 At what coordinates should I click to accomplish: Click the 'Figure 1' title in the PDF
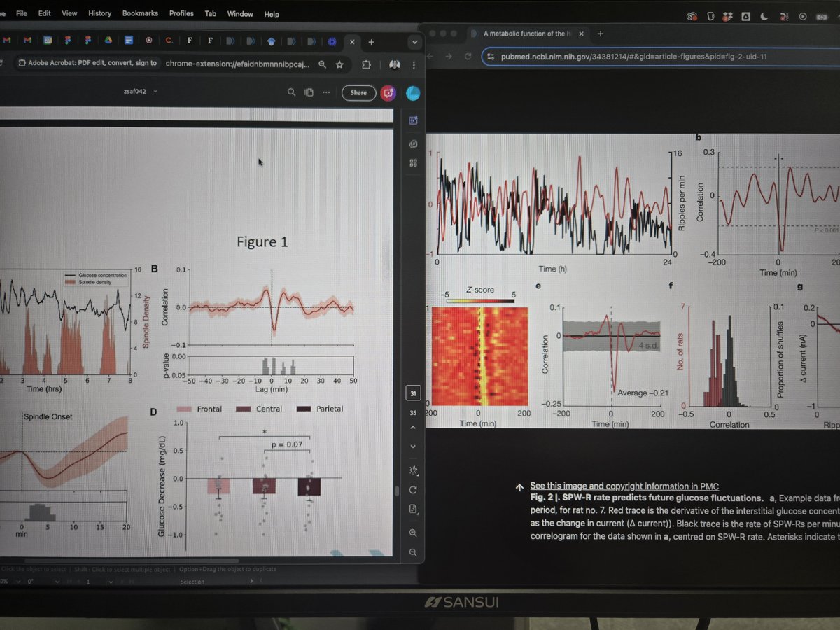click(x=262, y=241)
